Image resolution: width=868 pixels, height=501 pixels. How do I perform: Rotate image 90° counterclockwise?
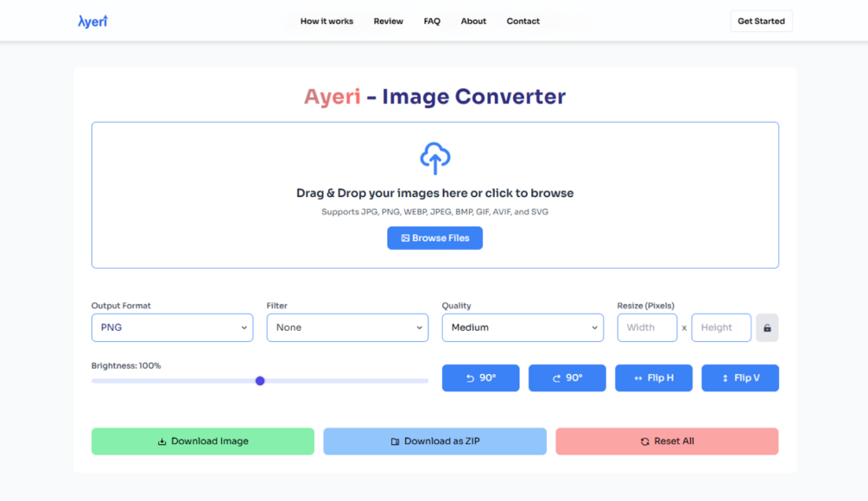click(x=480, y=378)
